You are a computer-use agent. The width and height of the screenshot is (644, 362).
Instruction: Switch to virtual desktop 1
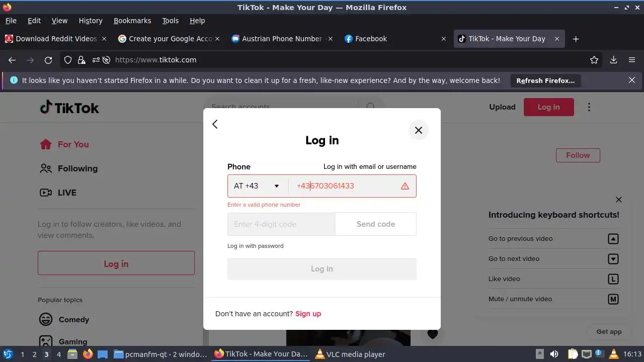tap(22, 354)
